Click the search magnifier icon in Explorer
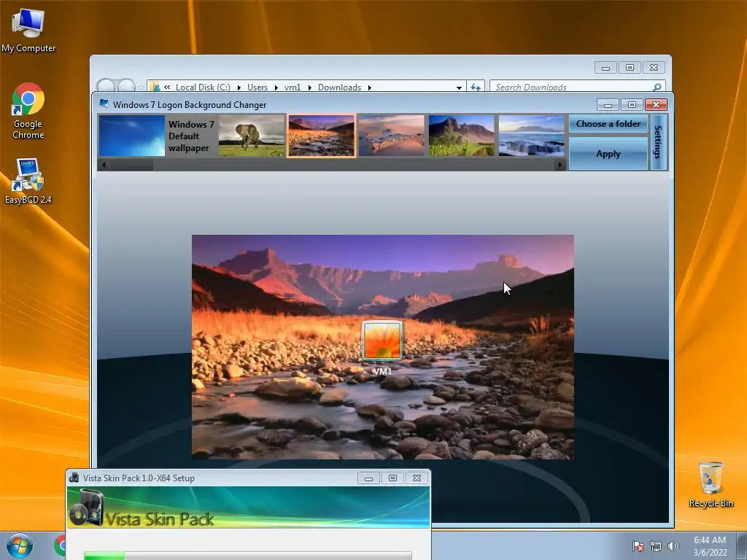 [x=657, y=87]
